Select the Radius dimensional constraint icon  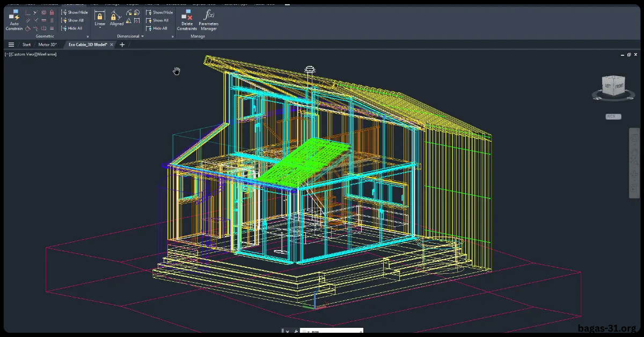point(129,13)
